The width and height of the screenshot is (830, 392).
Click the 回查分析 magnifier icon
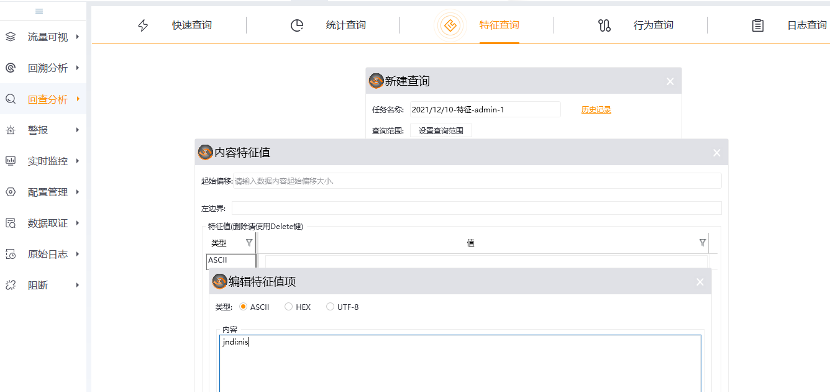[11, 99]
